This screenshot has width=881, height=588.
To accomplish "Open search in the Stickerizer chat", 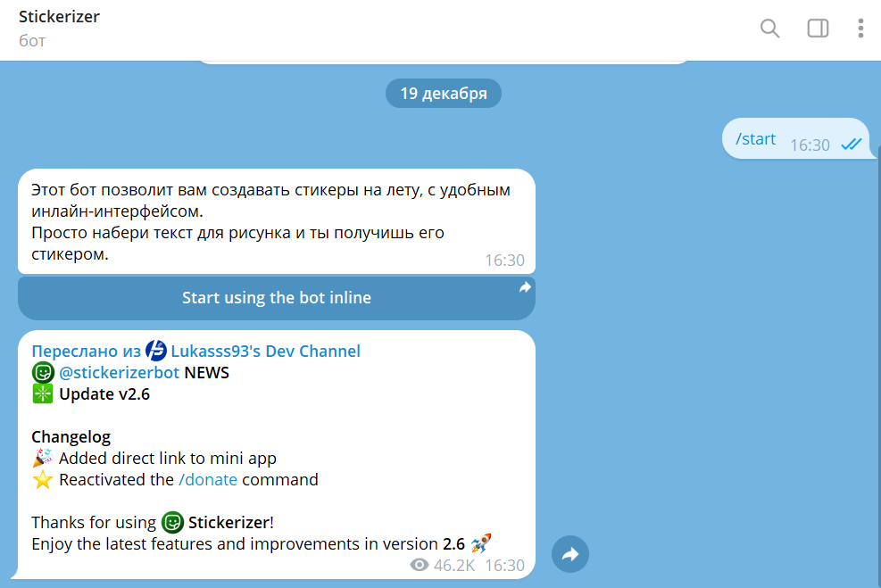I will click(769, 29).
